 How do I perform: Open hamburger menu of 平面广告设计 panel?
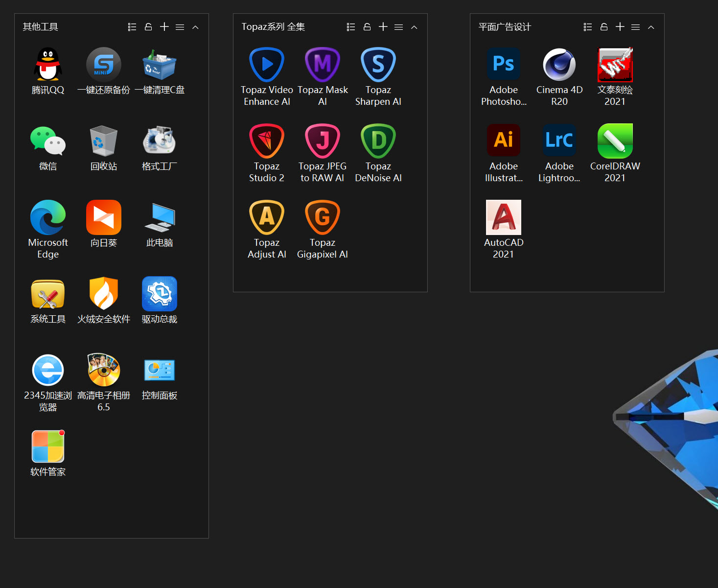636,27
